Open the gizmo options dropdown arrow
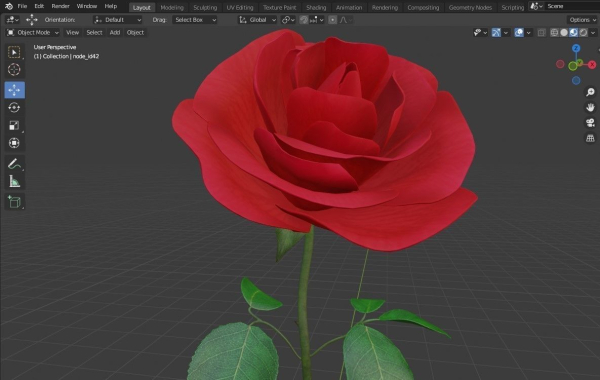 [x=505, y=33]
